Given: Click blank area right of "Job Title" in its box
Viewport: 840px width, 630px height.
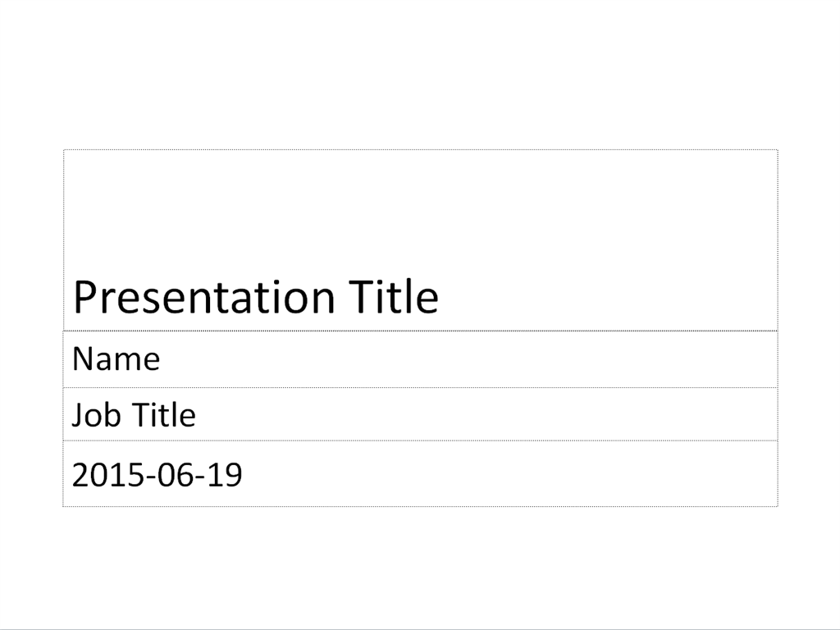Looking at the screenshot, I should [x=484, y=415].
